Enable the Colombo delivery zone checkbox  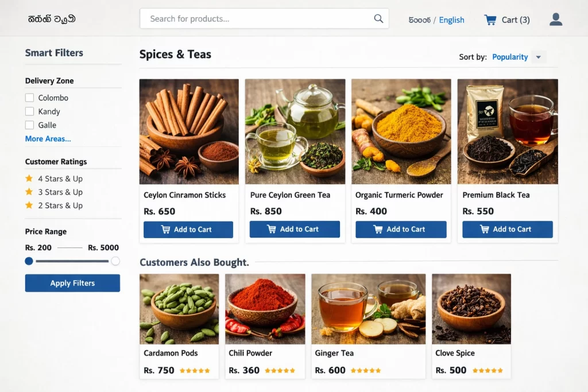pyautogui.click(x=30, y=98)
